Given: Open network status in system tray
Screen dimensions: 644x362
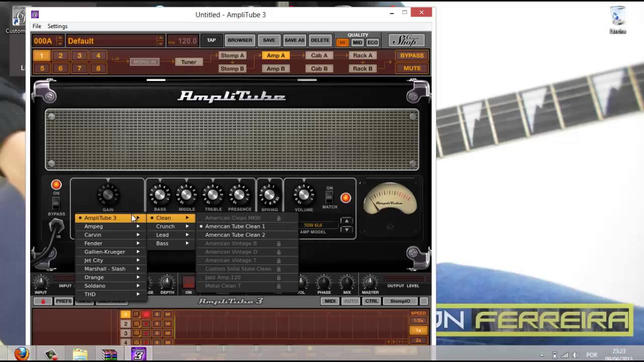Looking at the screenshot, I should point(565,355).
